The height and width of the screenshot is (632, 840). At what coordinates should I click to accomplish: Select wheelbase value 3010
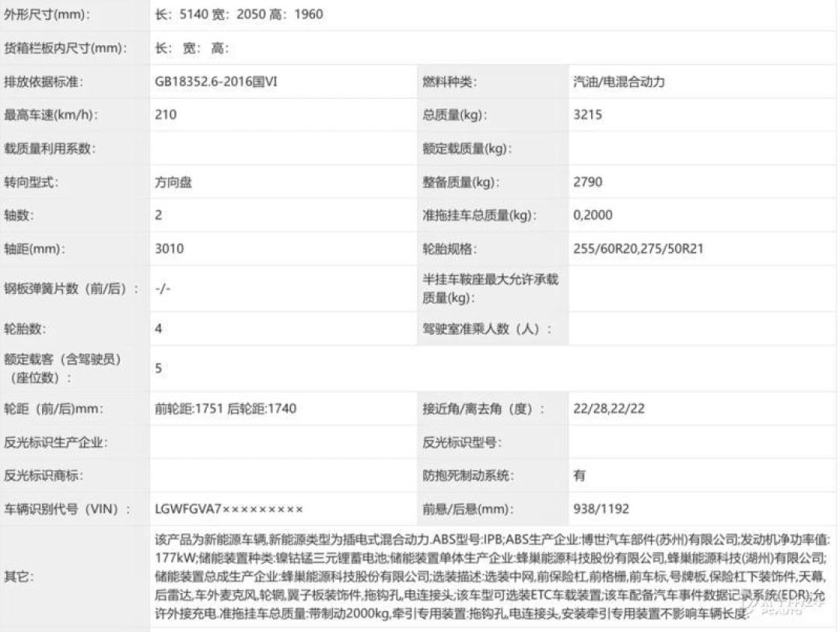(170, 249)
